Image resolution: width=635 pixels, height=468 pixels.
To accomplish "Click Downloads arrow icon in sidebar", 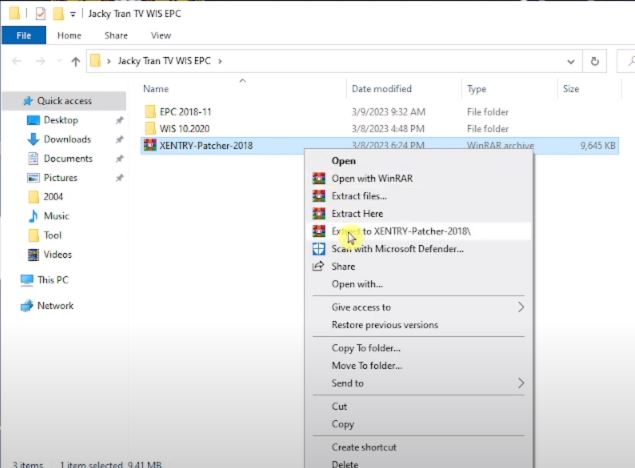I will [33, 139].
